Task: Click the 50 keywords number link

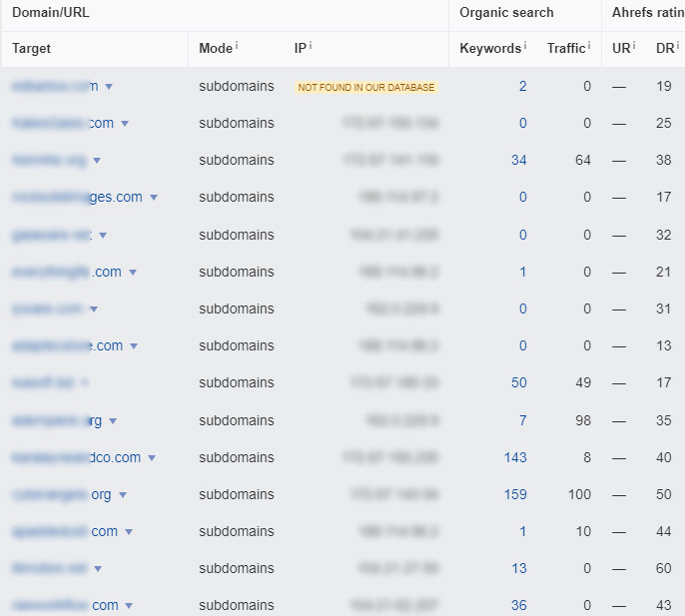Action: click(x=518, y=382)
